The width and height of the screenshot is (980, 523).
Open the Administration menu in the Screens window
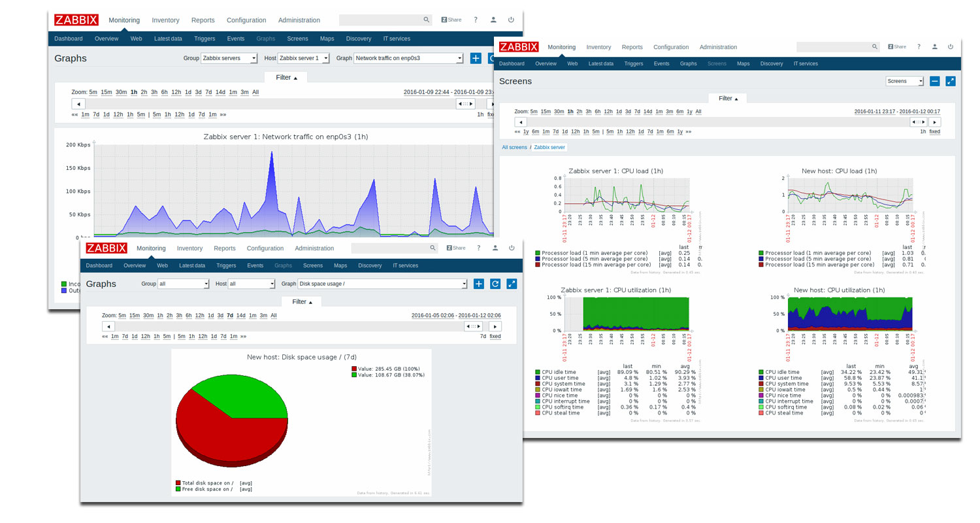[x=718, y=47]
